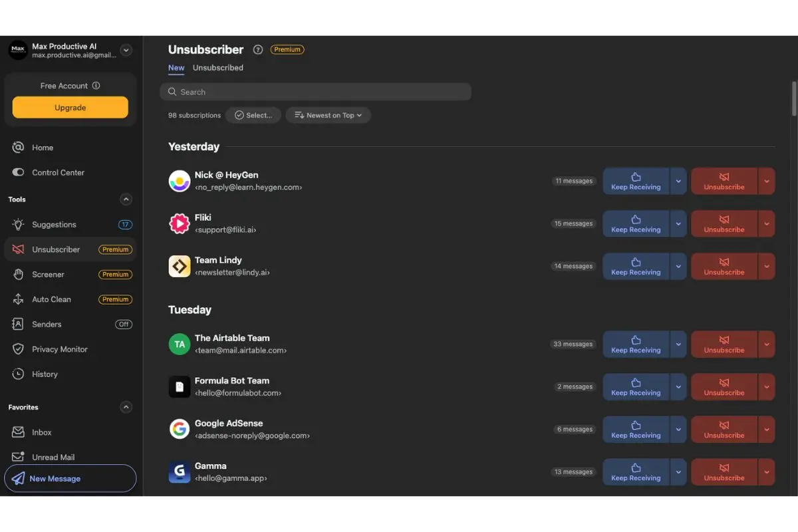Screen dimensions: 798x532
Task: Click the Nick @ HeyGen avatar
Action: (x=180, y=181)
